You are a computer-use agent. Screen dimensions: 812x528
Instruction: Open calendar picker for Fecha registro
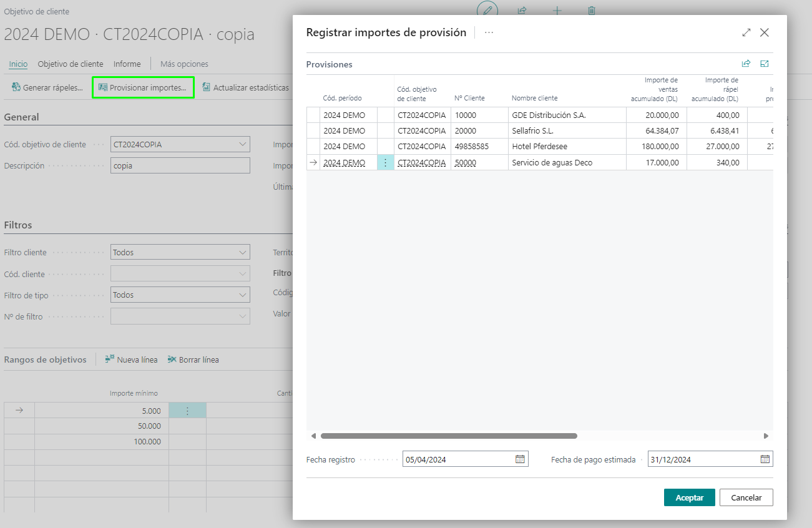[x=520, y=459]
